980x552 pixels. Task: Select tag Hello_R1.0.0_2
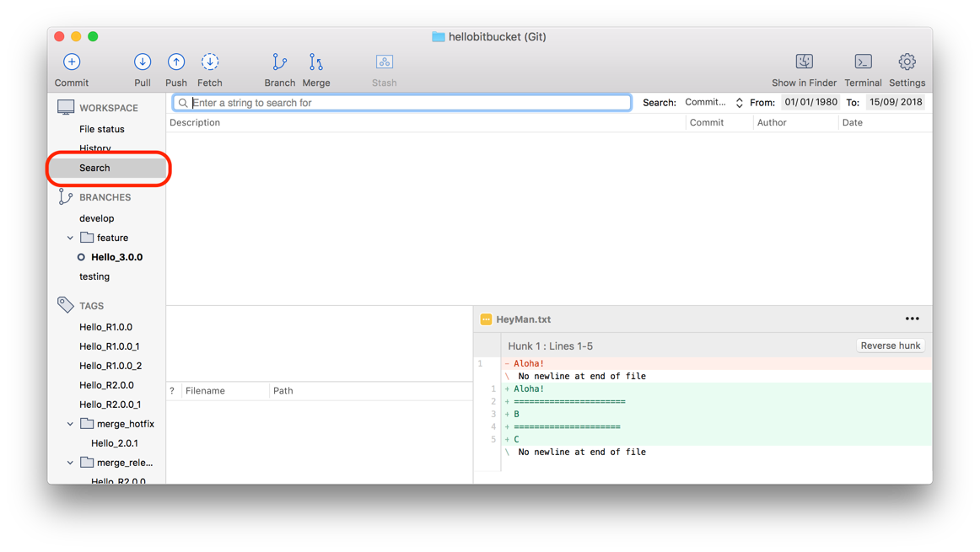(110, 366)
